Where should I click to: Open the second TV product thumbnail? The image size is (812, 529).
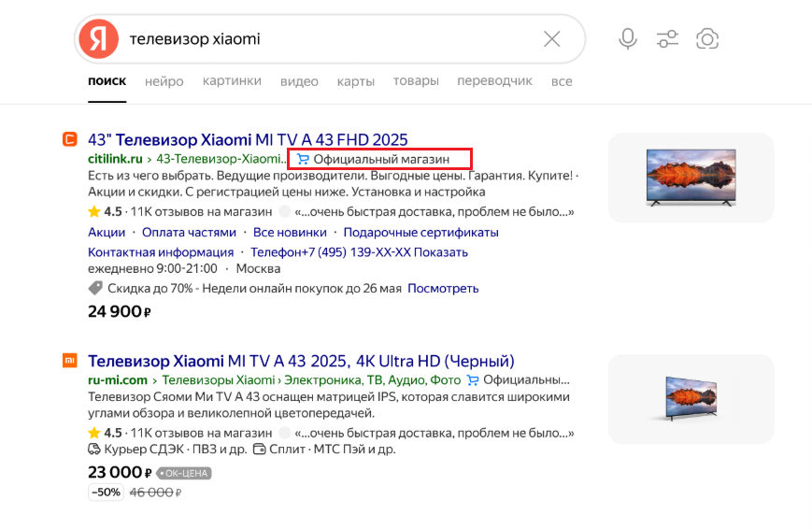691,398
